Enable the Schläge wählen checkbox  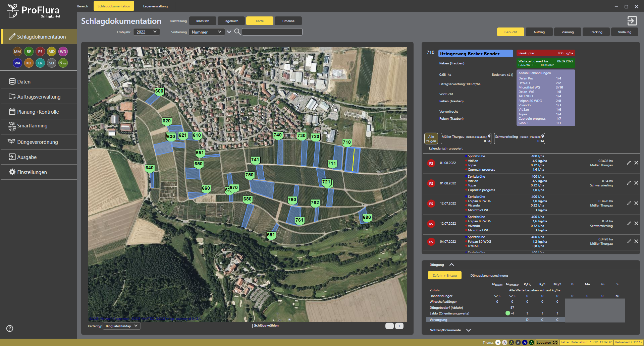tap(250, 326)
